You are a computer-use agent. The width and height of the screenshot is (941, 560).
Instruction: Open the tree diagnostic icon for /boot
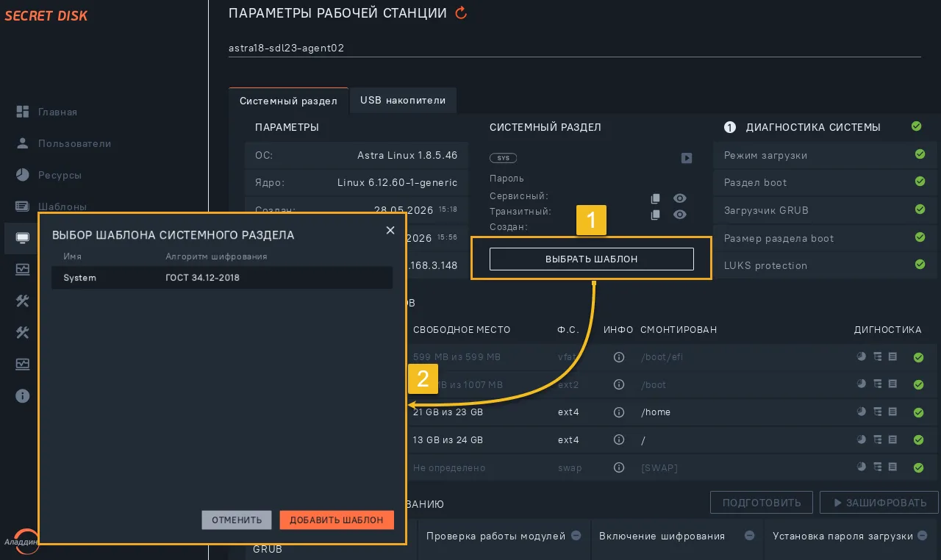click(878, 384)
